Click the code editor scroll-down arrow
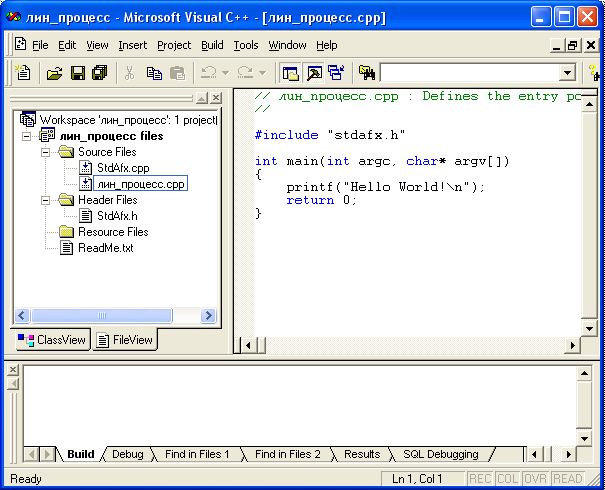Viewport: 605px width, 490px height. (589, 329)
